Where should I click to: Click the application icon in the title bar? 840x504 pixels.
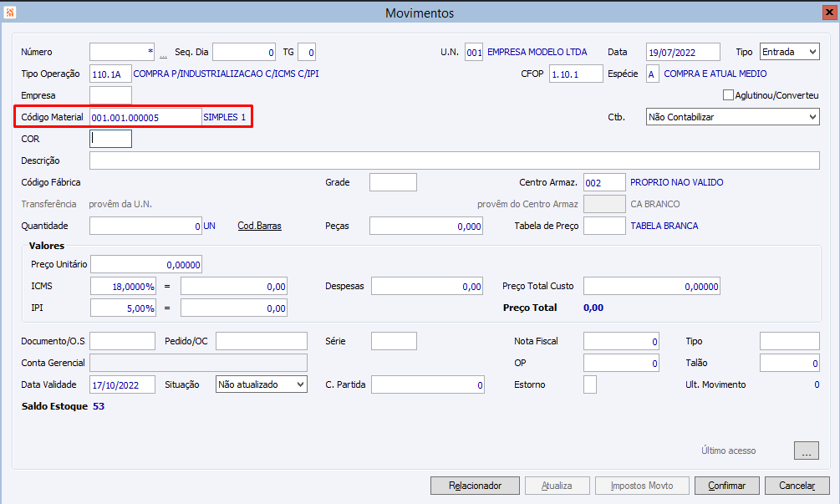pos(10,12)
